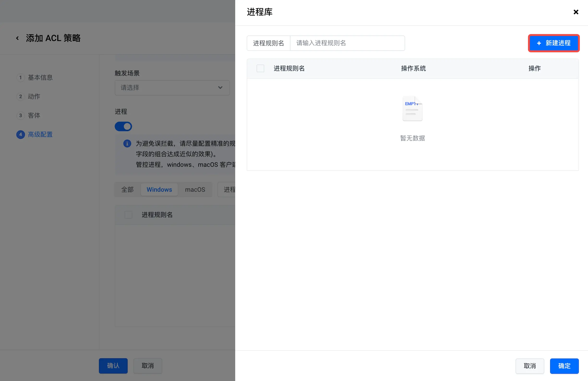Click the 确认 button on ACL page
588x381 pixels.
[x=113, y=365]
